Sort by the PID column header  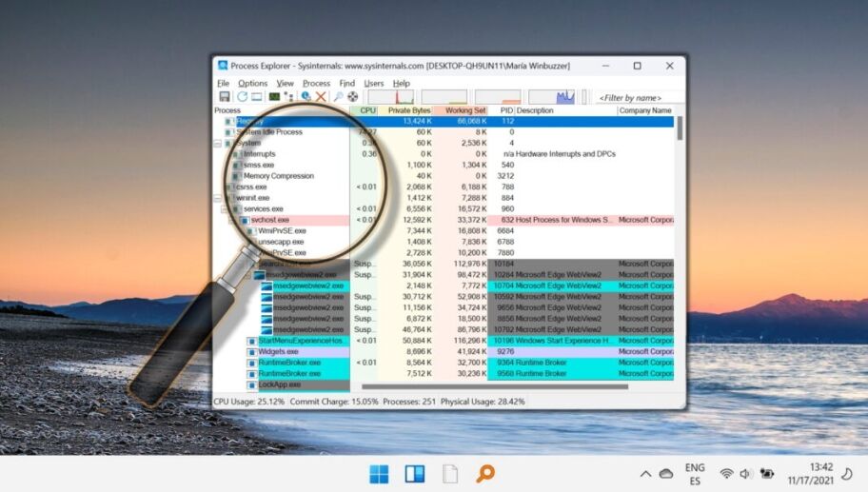coord(502,110)
